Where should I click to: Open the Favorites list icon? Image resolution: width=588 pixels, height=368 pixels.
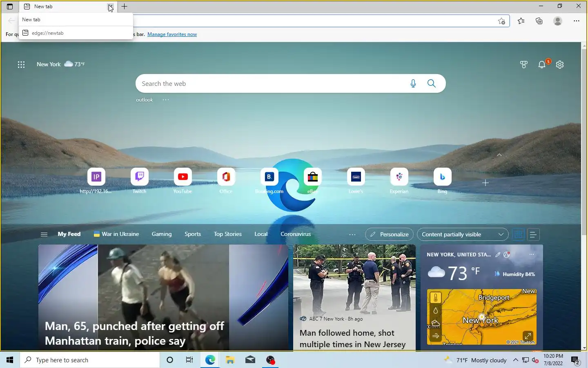(x=521, y=21)
